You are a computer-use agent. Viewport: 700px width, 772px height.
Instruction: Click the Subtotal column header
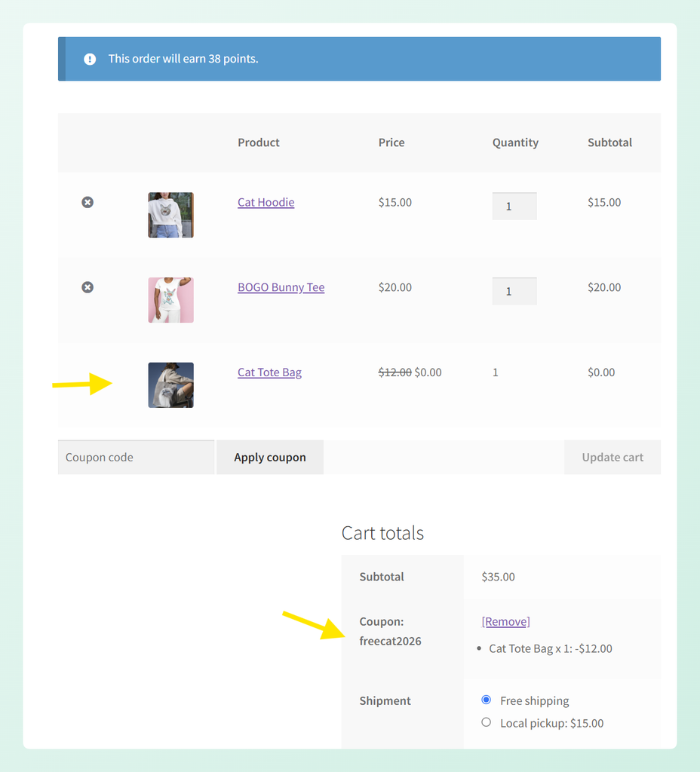pos(609,142)
